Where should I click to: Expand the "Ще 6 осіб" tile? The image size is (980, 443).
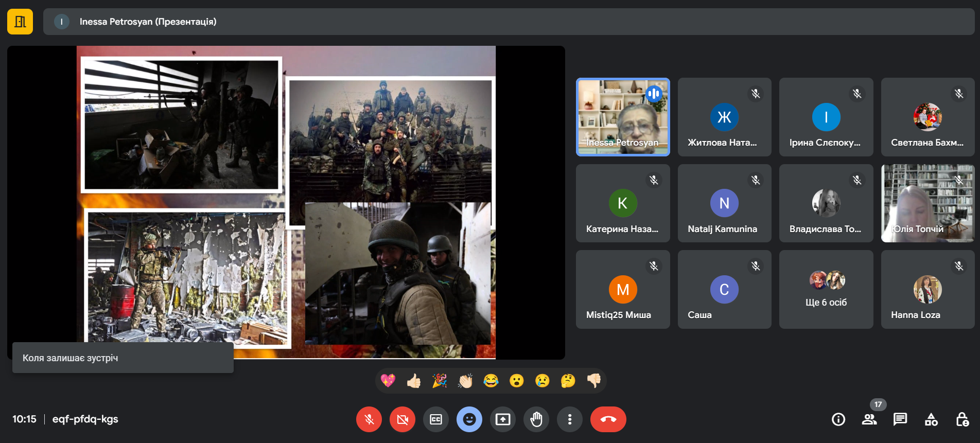pos(826,290)
